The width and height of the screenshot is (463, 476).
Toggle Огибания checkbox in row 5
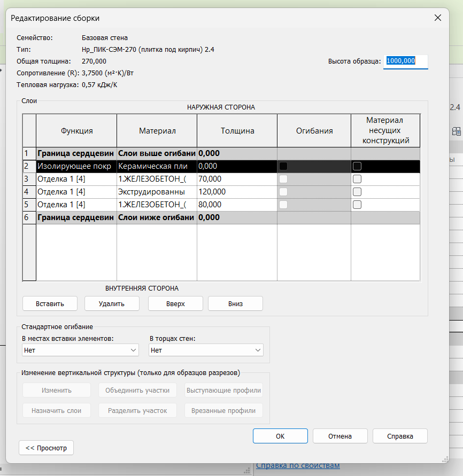tap(283, 205)
